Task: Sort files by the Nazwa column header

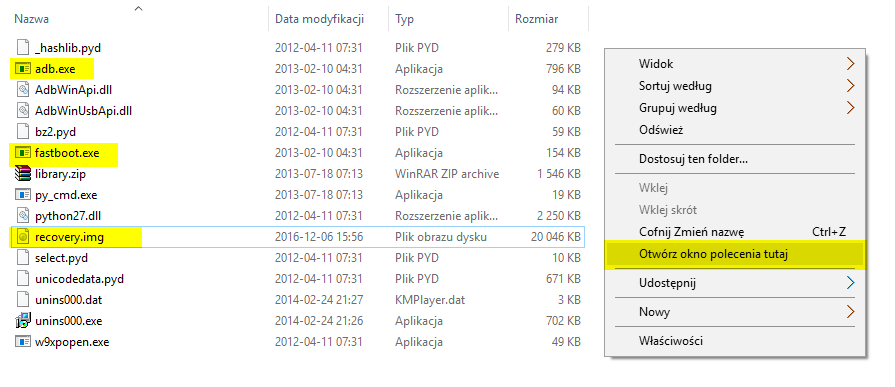Action: coord(31,19)
